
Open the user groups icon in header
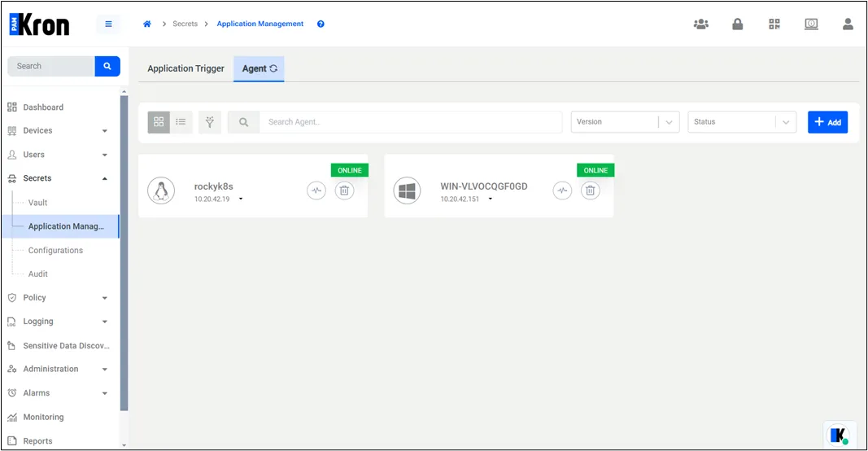700,24
